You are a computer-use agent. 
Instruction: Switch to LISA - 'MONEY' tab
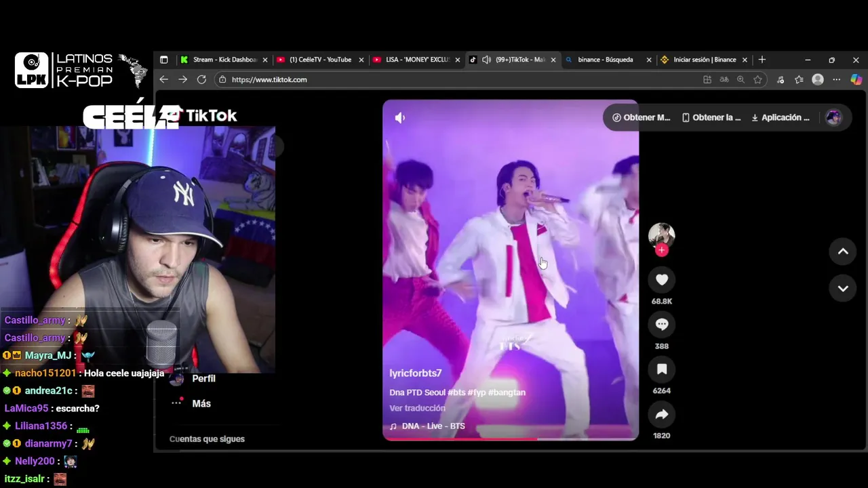coord(416,60)
